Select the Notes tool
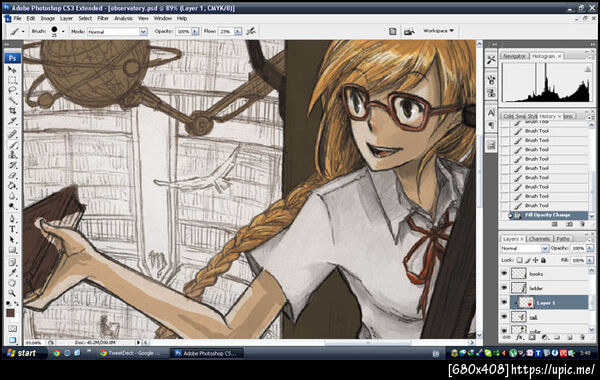The width and height of the screenshot is (600, 380). 12,263
